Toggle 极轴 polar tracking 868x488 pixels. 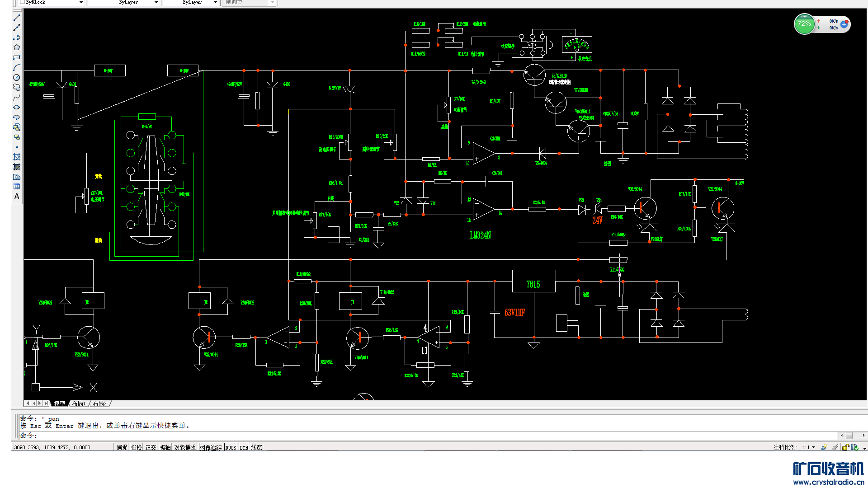(x=165, y=447)
